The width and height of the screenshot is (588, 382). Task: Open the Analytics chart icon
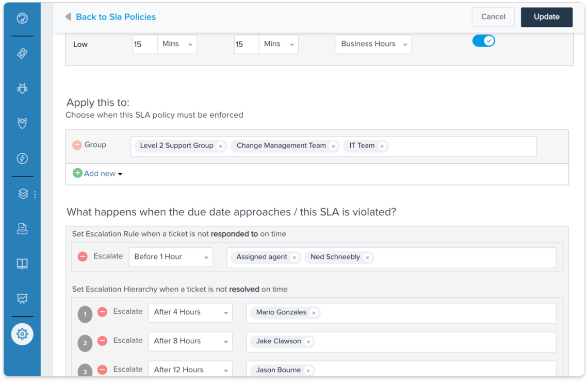[22, 298]
